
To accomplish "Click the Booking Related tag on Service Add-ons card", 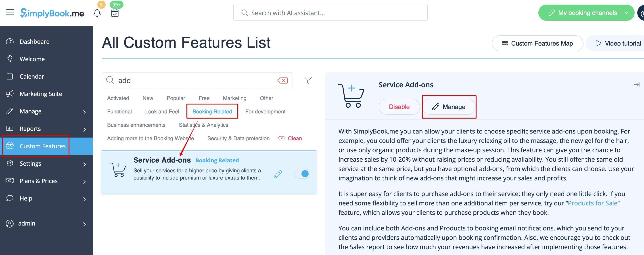I will 217,160.
